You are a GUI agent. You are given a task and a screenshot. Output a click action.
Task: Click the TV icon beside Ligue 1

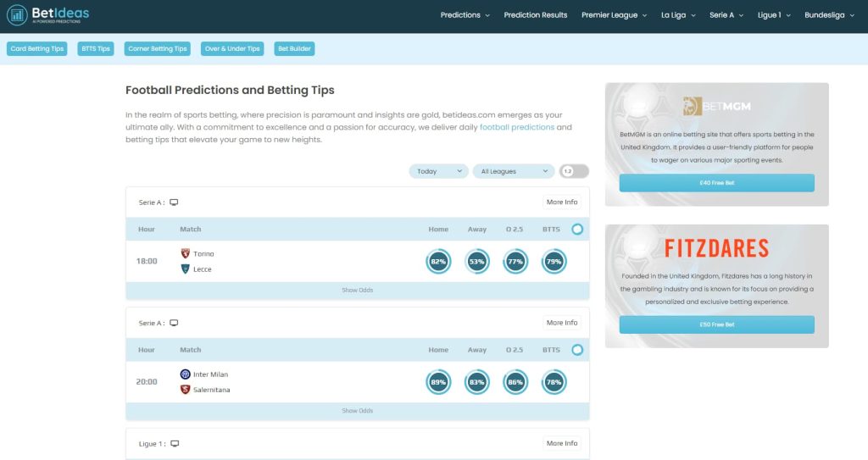point(175,444)
